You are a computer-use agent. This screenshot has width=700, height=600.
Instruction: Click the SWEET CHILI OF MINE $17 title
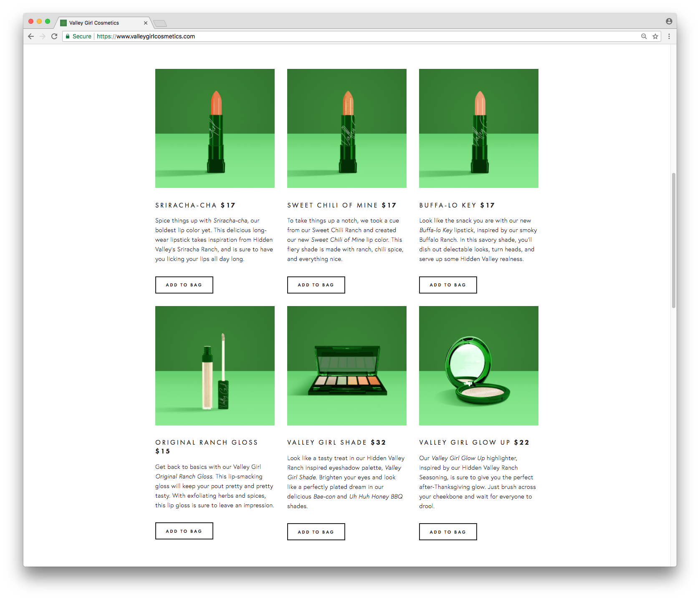(x=342, y=205)
